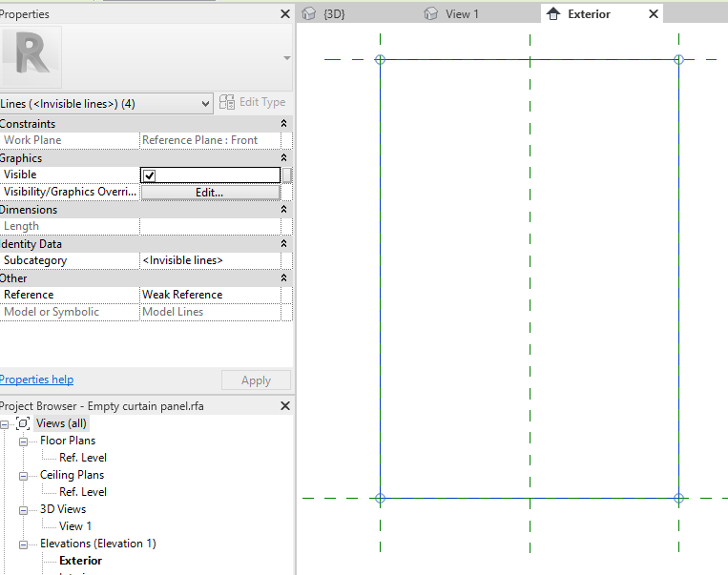Collapse the 3D Views node
Image resolution: width=728 pixels, height=575 pixels.
point(23,510)
